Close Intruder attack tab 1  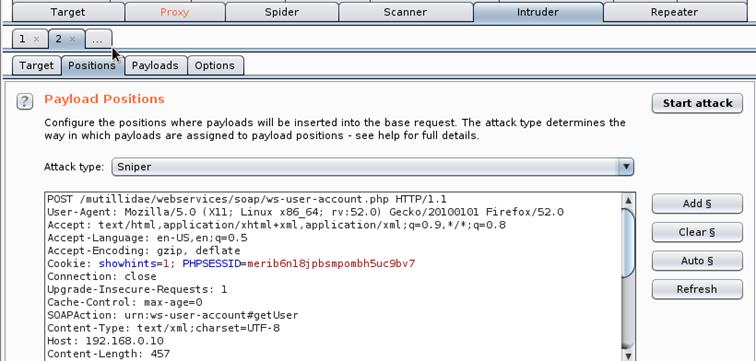(36, 40)
